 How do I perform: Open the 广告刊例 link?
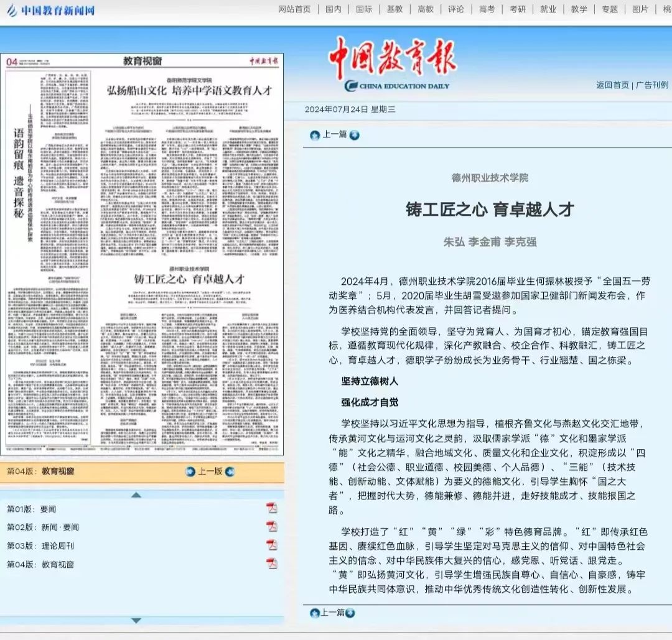[652, 85]
